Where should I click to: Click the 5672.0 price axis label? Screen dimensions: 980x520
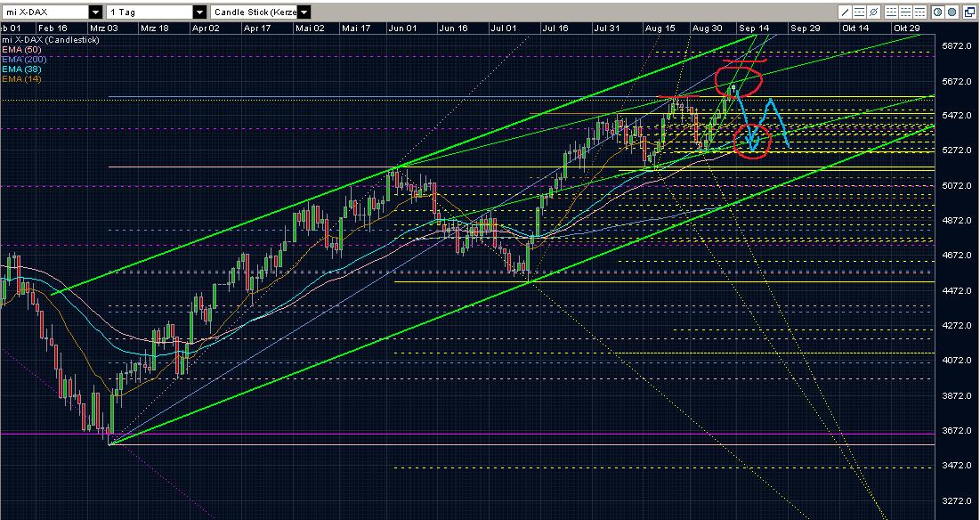pyautogui.click(x=958, y=81)
